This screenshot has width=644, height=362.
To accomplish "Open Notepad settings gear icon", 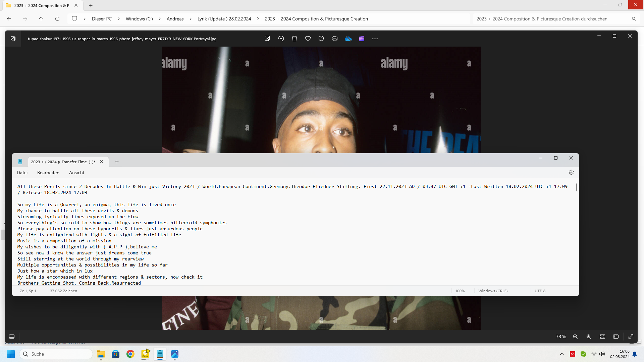I will tap(571, 172).
